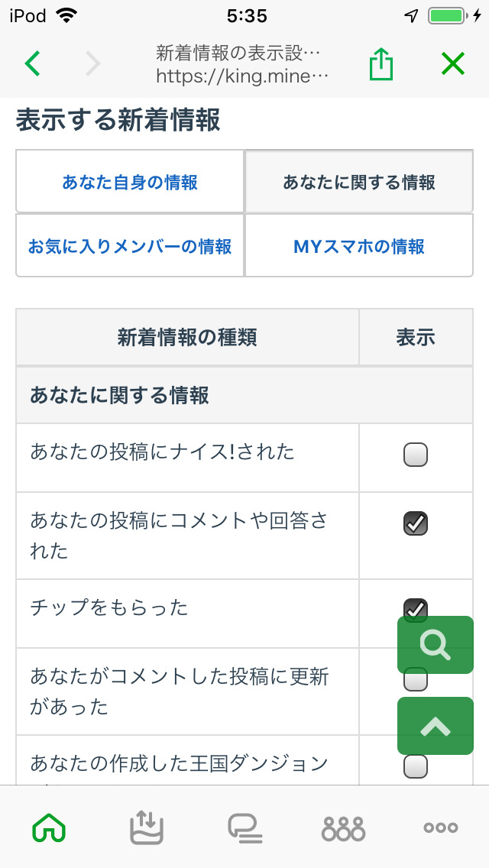Open the upload tray icon in bottom bar
The width and height of the screenshot is (489, 868).
147,828
